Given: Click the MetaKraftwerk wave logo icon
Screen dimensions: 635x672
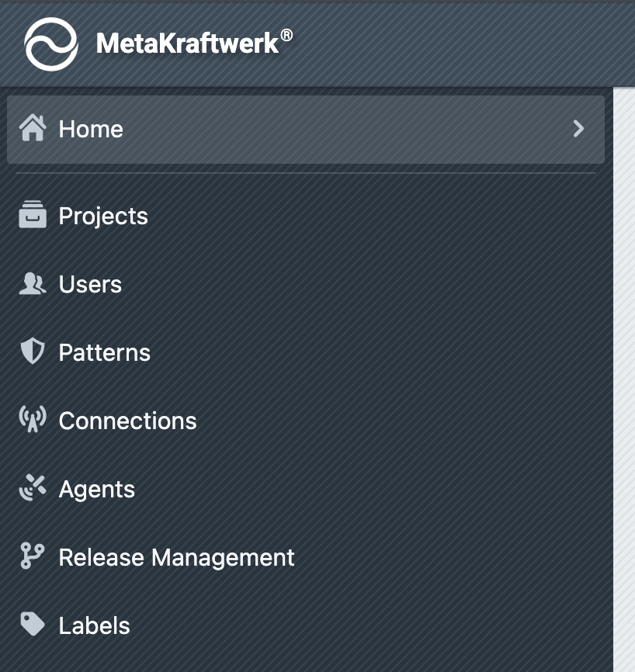Looking at the screenshot, I should [x=51, y=44].
